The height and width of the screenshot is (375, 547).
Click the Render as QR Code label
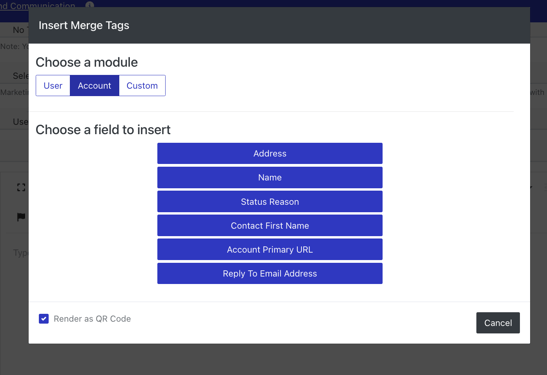(92, 319)
